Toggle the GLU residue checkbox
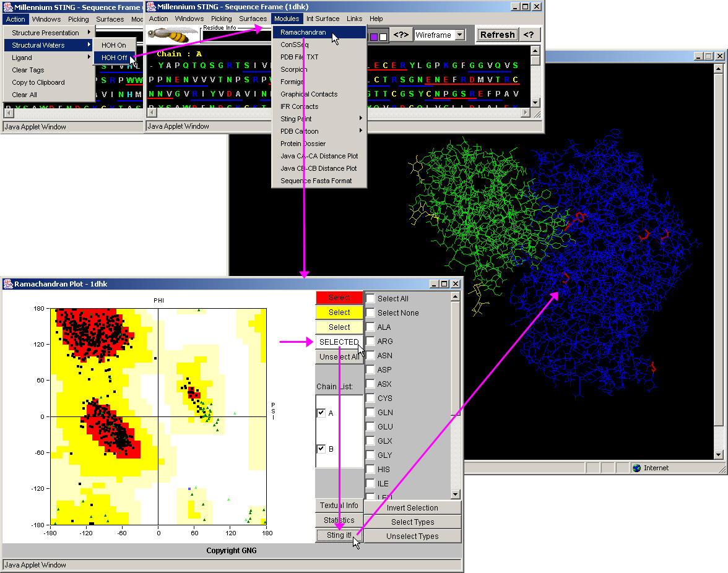This screenshot has width=728, height=573. coord(370,427)
